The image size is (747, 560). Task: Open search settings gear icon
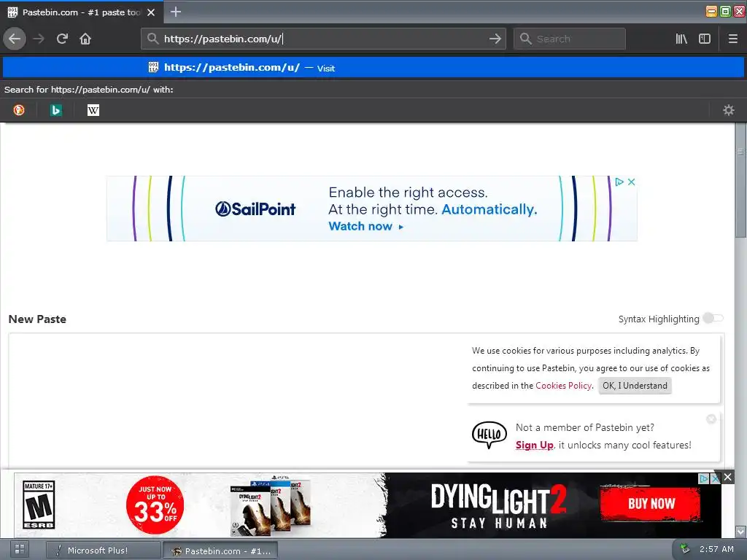pos(729,110)
